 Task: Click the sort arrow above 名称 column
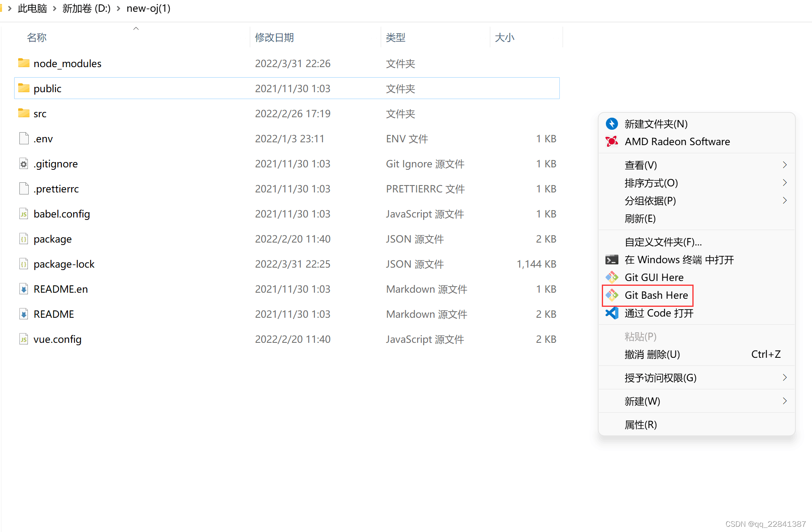coord(136,28)
